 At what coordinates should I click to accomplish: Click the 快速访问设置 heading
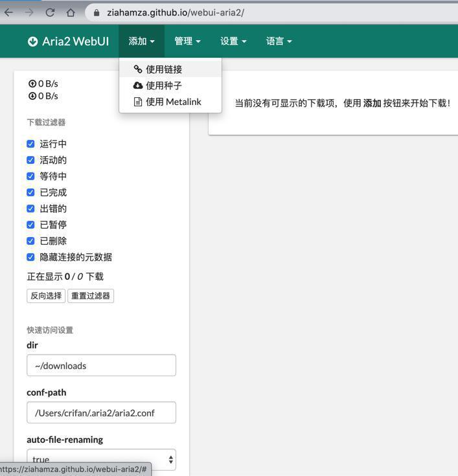click(x=50, y=330)
